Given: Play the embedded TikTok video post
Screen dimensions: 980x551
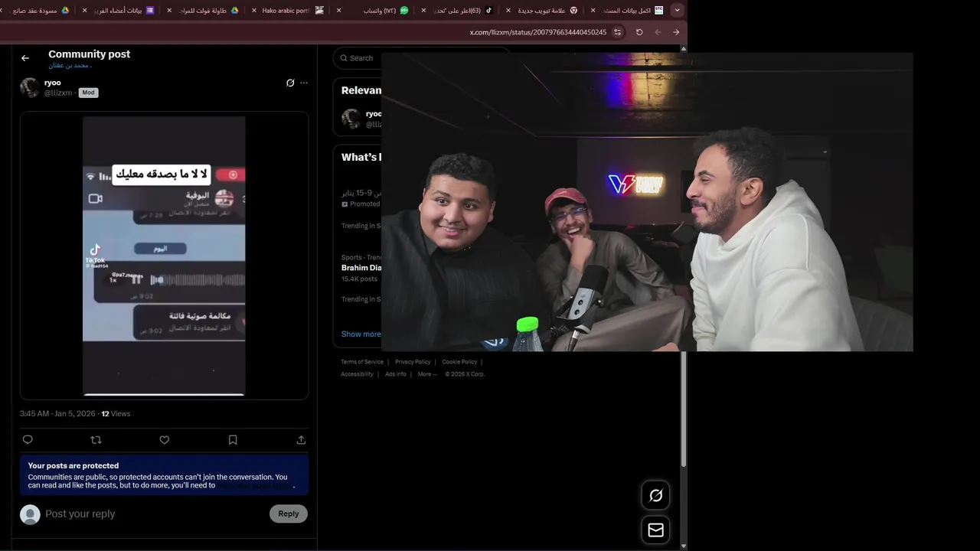Looking at the screenshot, I should pos(164,256).
